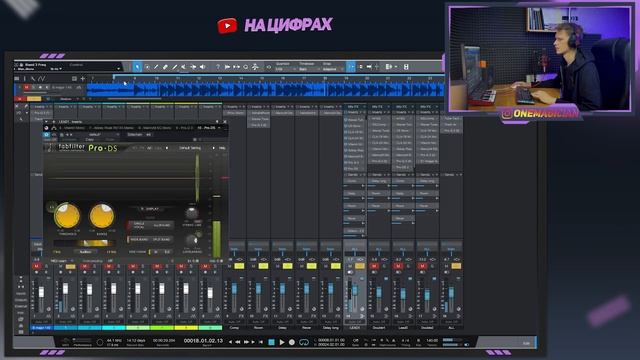640x360 pixels.
Task: Click the Single Vocal mode button
Action: (139, 225)
